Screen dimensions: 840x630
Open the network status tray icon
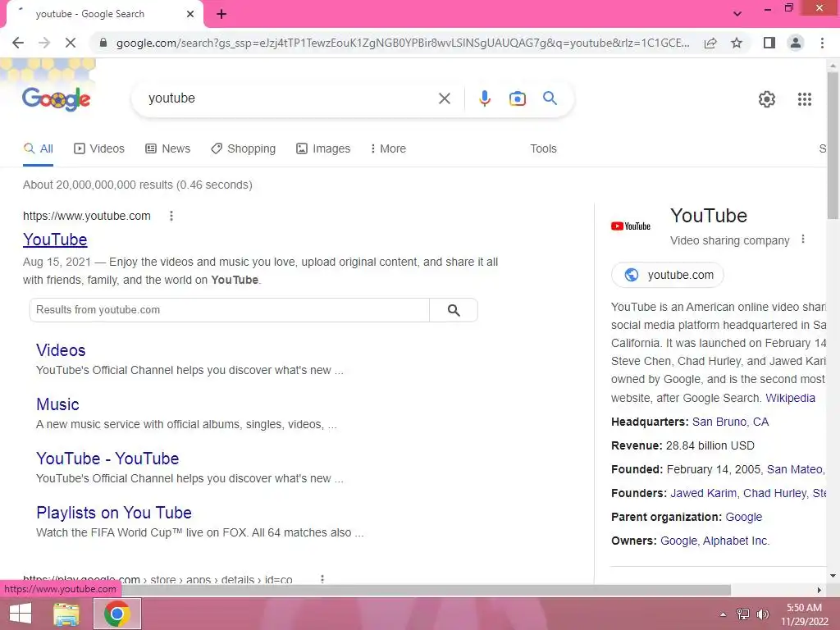[743, 614]
